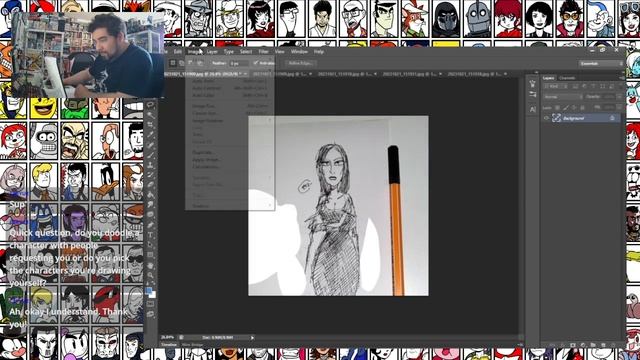Screen dimensions: 640x360
Task: Switch to the Channels tab
Action: 567,78
